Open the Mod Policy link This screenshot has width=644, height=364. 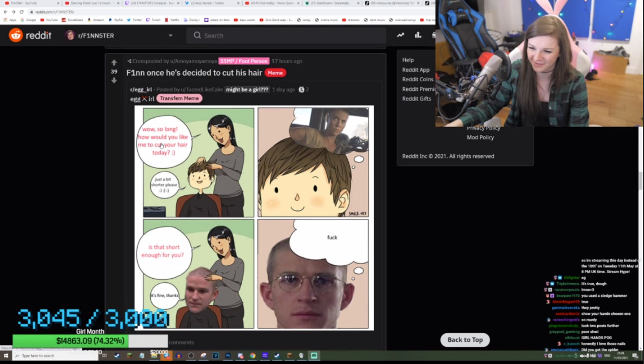point(480,137)
